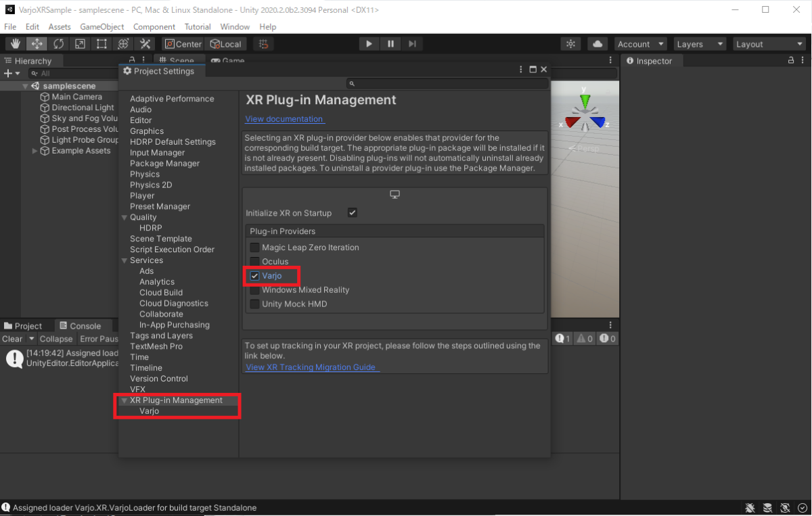Open custom editor tools

tap(145, 44)
